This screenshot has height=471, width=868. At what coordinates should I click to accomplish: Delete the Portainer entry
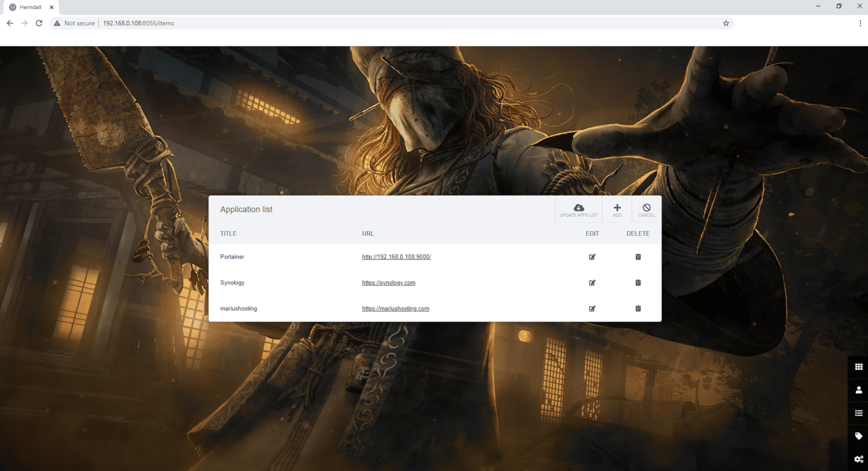coord(638,257)
